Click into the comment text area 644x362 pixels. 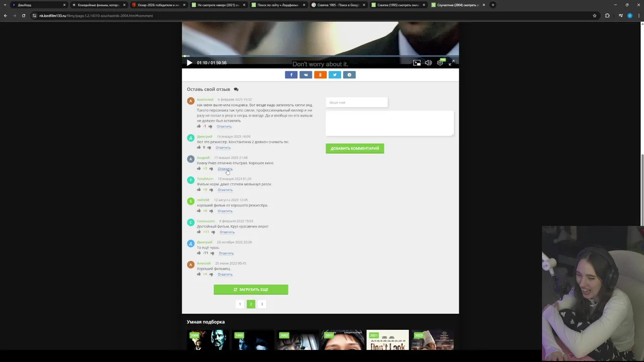pyautogui.click(x=389, y=123)
